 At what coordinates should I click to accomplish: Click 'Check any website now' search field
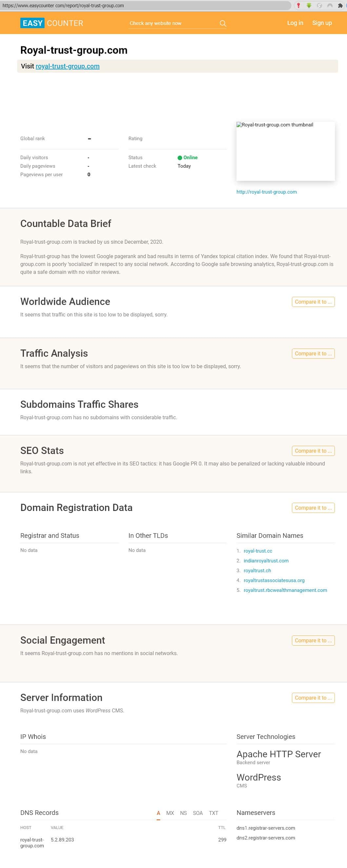coord(172,23)
